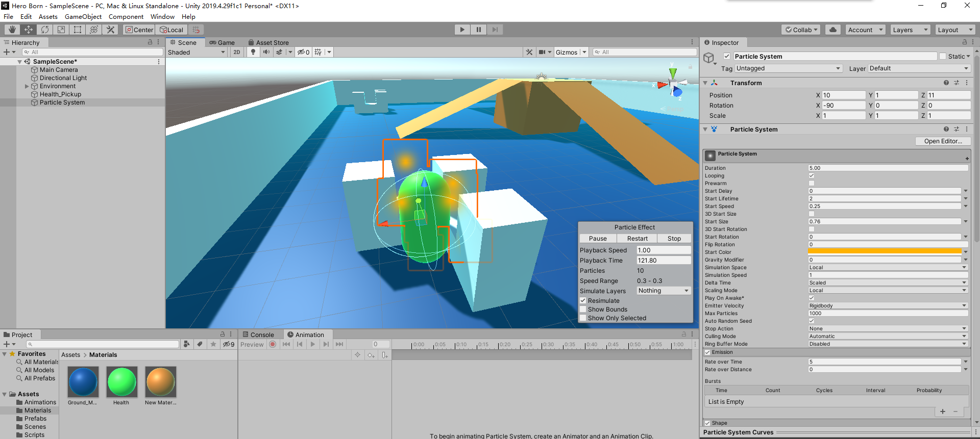Open the Component menu
980x439 pixels.
[126, 16]
